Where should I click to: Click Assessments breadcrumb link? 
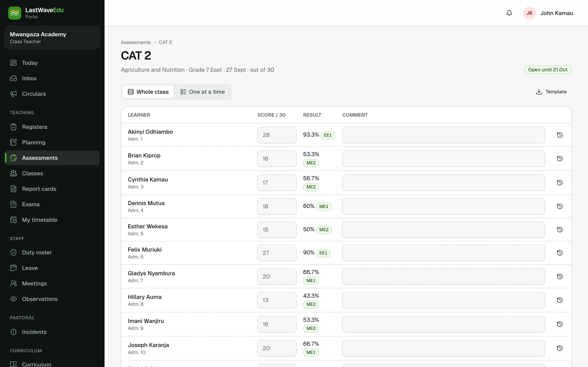coord(136,42)
